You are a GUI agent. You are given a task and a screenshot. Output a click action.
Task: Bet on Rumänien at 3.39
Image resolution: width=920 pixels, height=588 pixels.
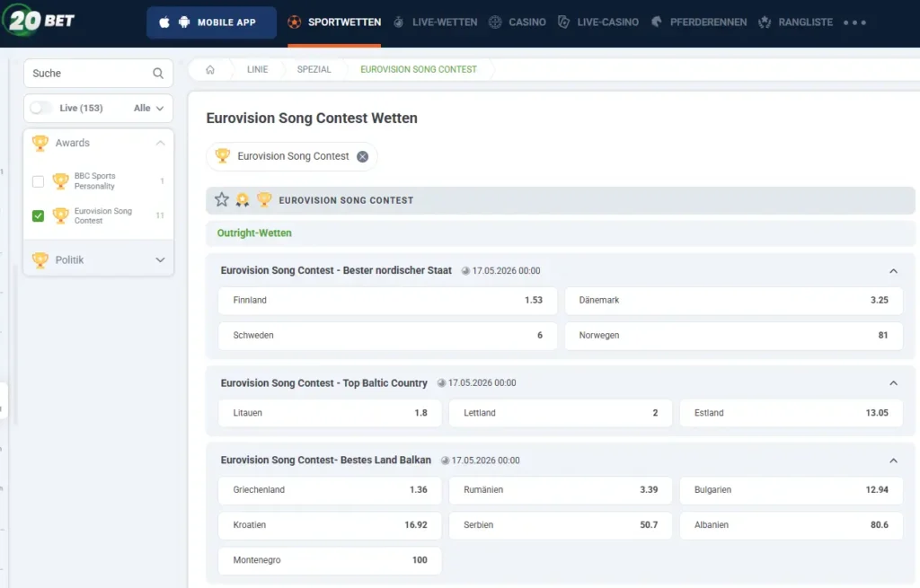point(561,489)
